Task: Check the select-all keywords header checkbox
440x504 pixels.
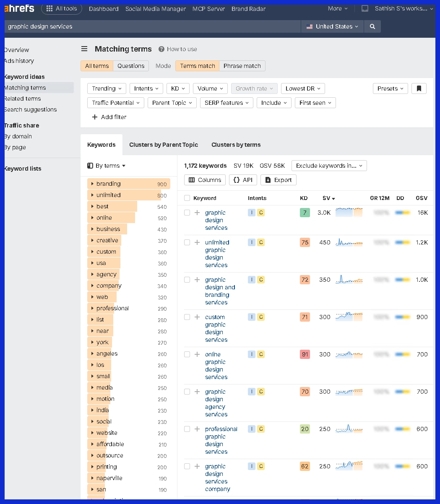Action: tap(187, 197)
